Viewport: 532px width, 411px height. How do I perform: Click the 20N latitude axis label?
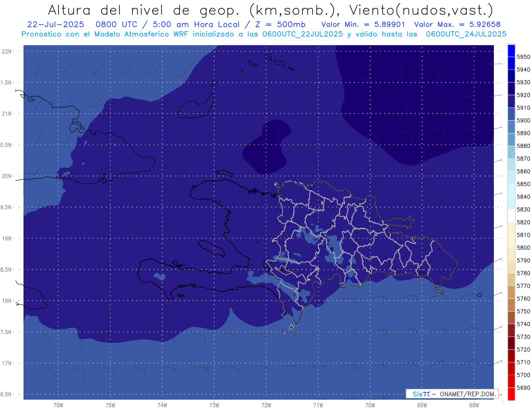[8, 176]
